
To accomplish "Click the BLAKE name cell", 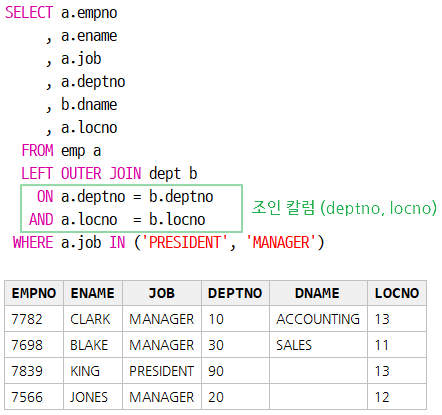I will coord(93,345).
